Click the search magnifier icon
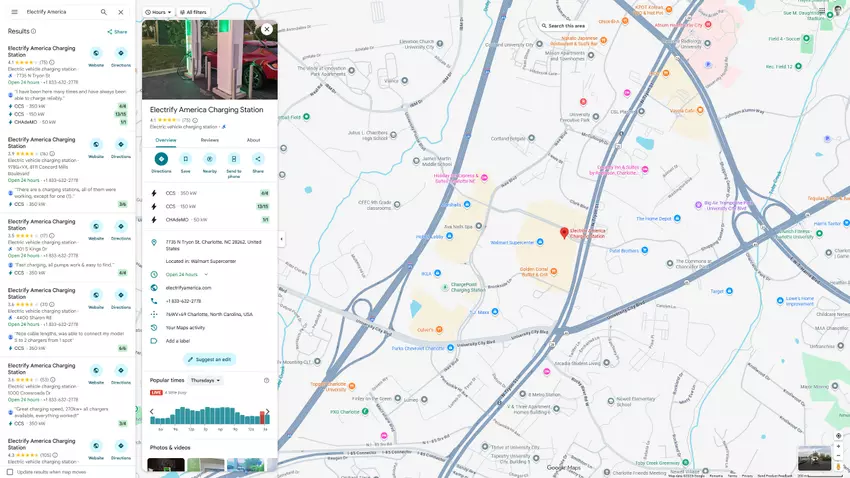 (104, 12)
